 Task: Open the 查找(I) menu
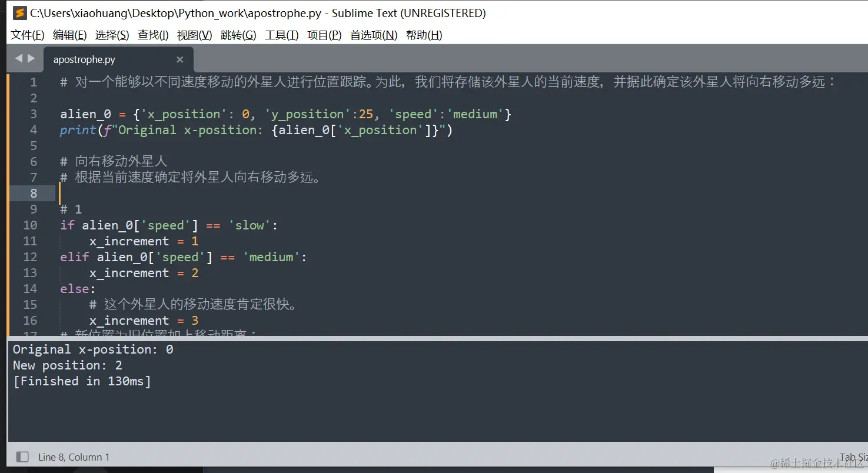pos(153,35)
